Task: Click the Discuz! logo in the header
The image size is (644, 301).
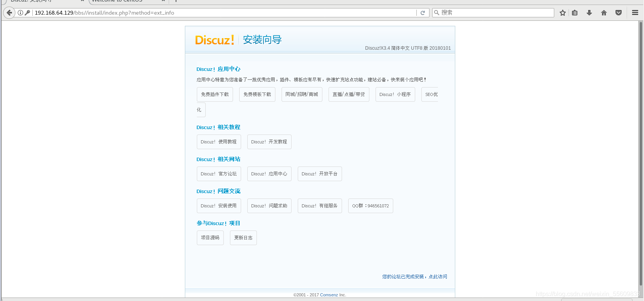Action: click(215, 40)
